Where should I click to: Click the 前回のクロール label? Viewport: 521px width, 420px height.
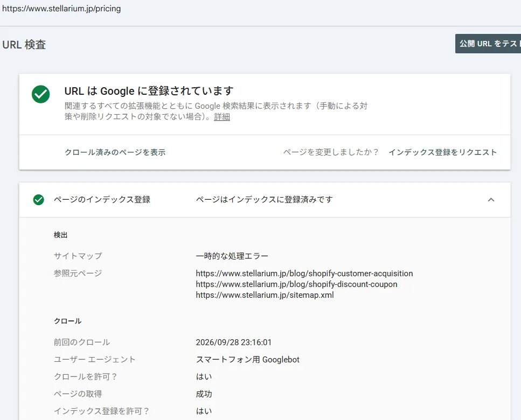[82, 342]
